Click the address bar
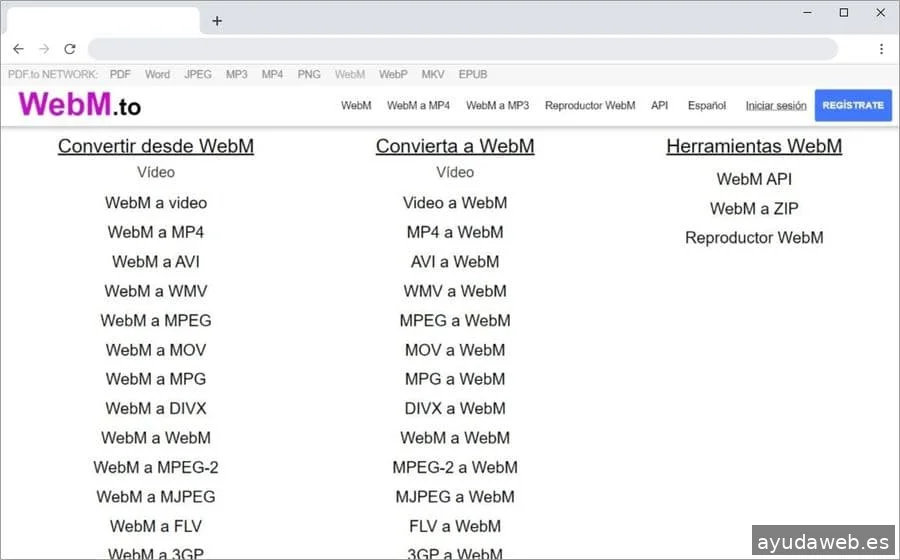Screen dimensions: 900x560 point(462,49)
